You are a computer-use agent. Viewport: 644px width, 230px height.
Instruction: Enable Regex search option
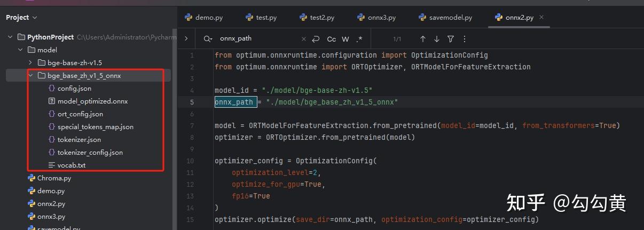coord(359,39)
